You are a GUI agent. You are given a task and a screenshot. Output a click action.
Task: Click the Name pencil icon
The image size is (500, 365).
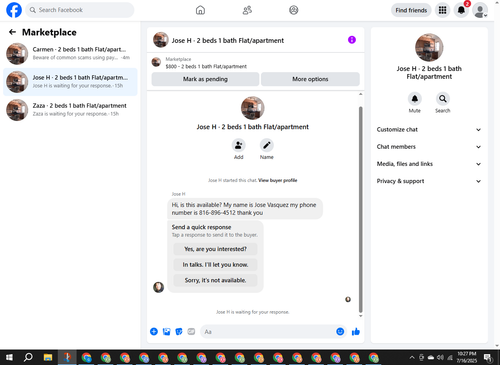pyautogui.click(x=267, y=145)
